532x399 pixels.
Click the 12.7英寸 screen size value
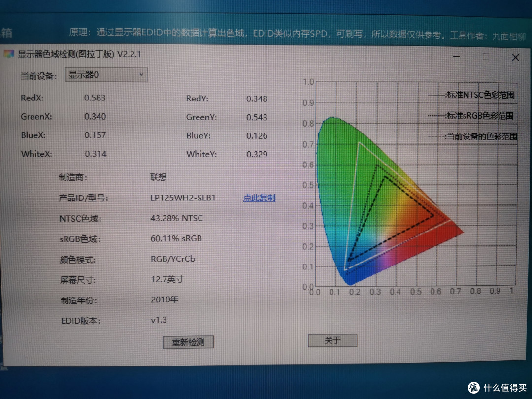tap(167, 279)
